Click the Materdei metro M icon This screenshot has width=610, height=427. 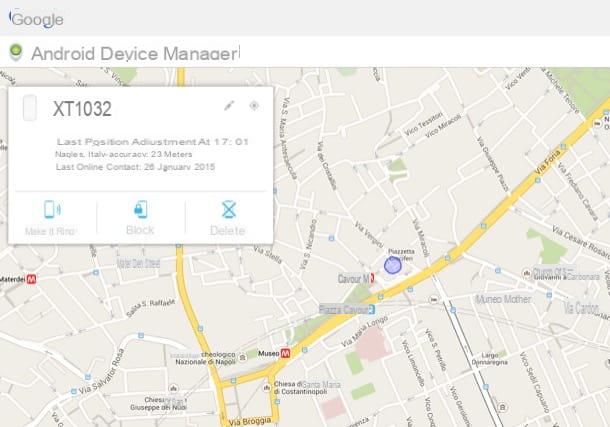[31, 279]
